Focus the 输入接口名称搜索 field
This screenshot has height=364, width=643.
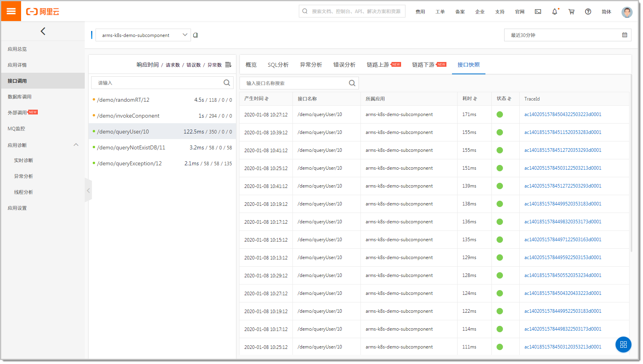[299, 83]
